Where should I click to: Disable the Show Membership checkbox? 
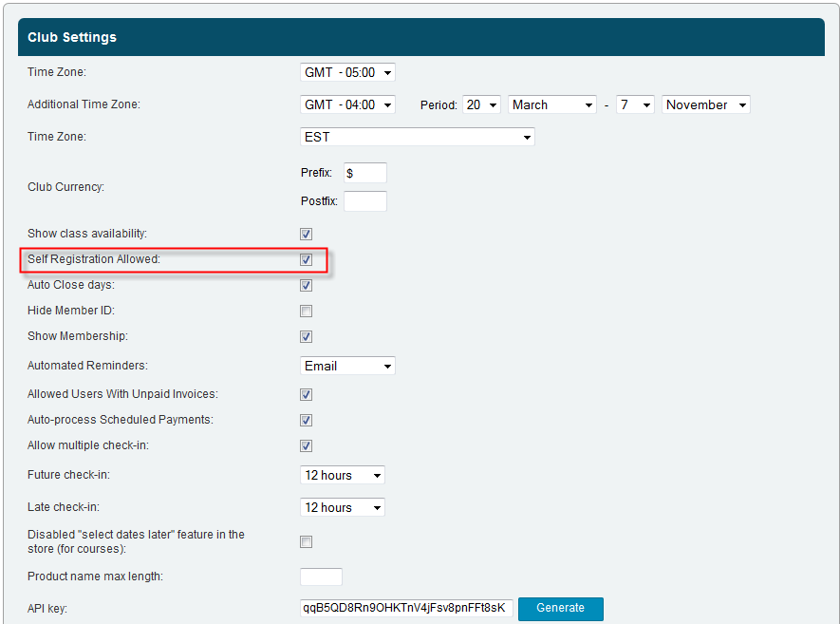(306, 336)
